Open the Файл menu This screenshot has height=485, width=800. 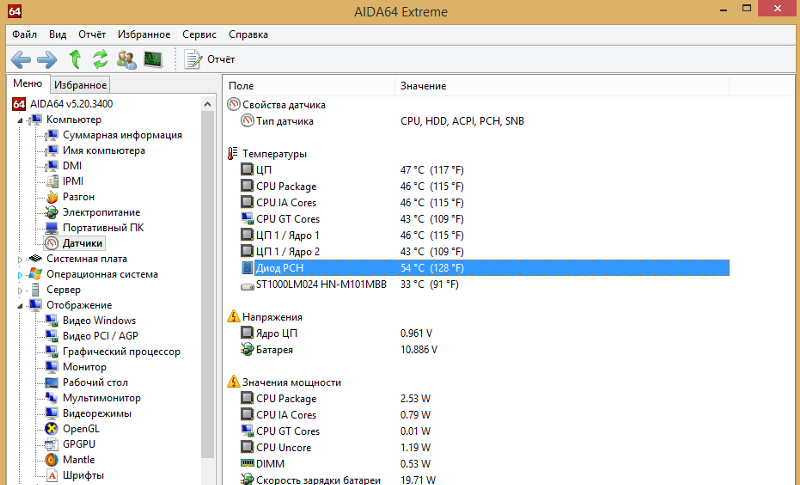point(24,35)
